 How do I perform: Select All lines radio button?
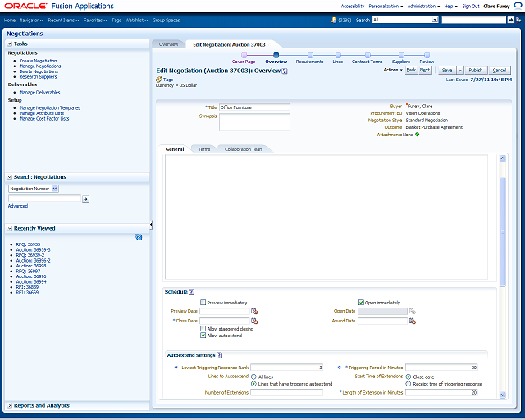[253, 377]
